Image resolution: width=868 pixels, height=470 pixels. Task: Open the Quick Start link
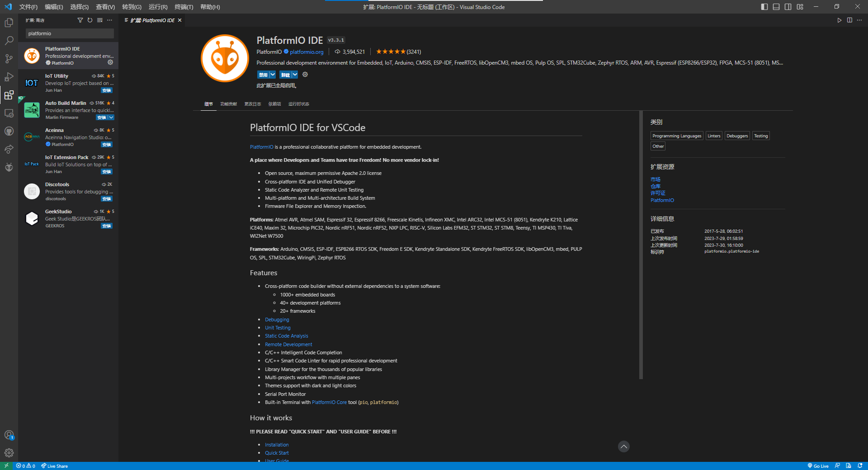[277, 453]
